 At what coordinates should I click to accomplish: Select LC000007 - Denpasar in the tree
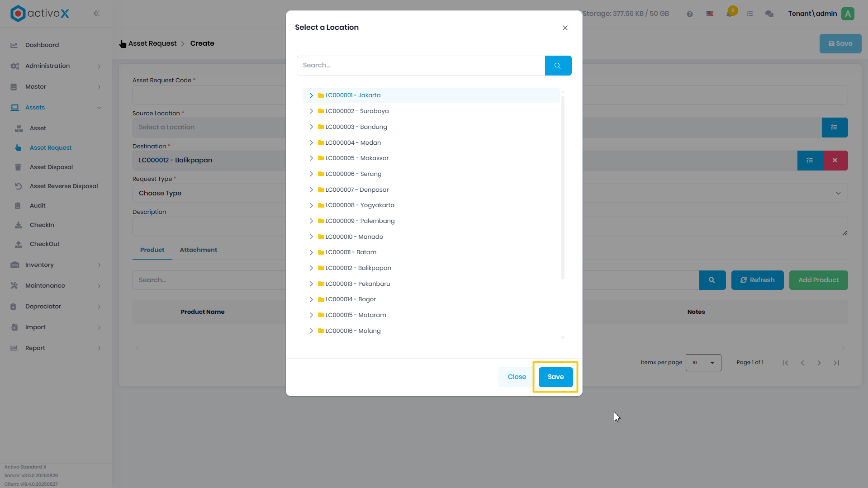(357, 190)
